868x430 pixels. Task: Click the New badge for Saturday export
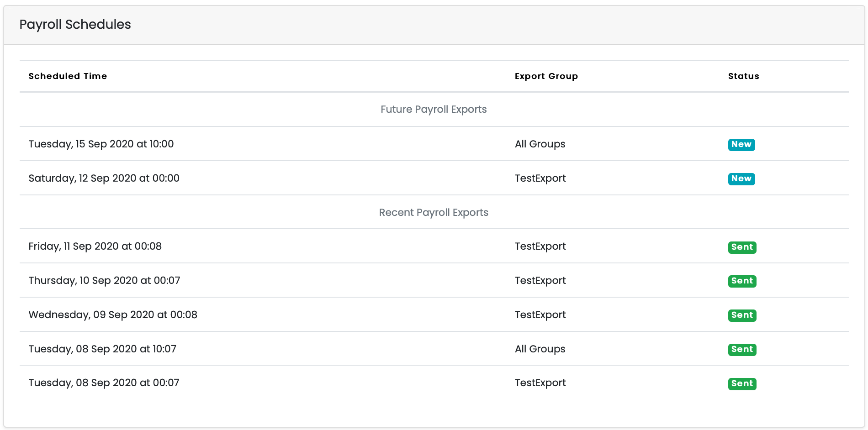(x=741, y=178)
